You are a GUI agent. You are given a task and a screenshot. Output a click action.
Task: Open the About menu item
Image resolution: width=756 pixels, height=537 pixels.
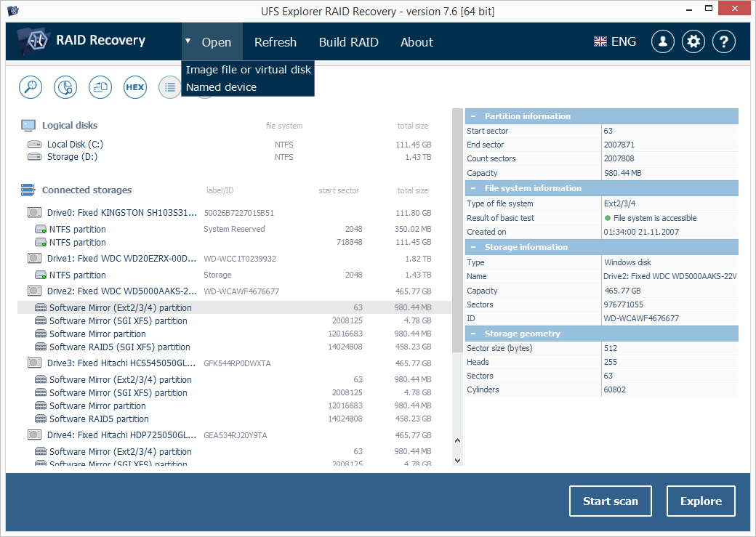pyautogui.click(x=417, y=42)
